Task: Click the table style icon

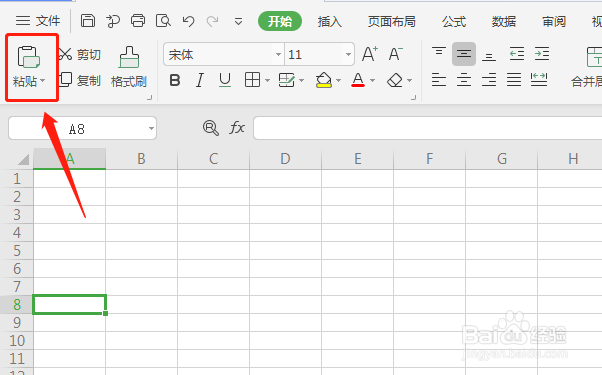Action: (x=286, y=80)
